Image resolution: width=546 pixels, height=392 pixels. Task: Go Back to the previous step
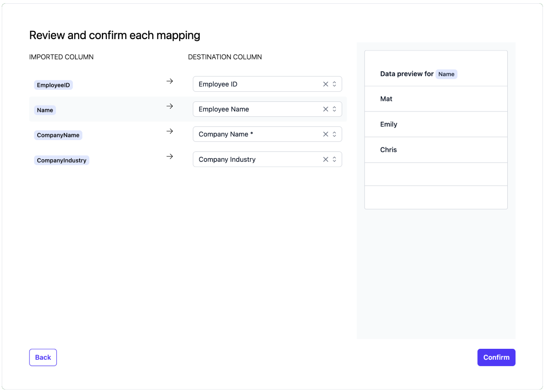[x=43, y=357]
